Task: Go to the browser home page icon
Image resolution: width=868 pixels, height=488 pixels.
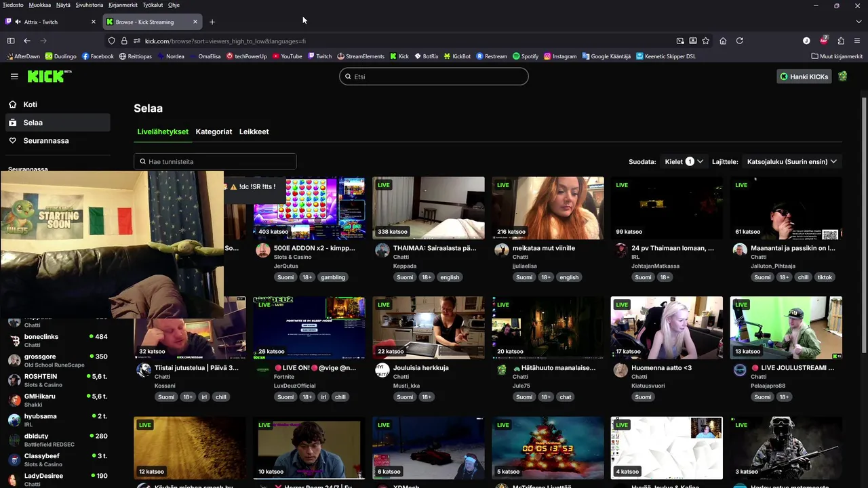Action: tap(723, 41)
